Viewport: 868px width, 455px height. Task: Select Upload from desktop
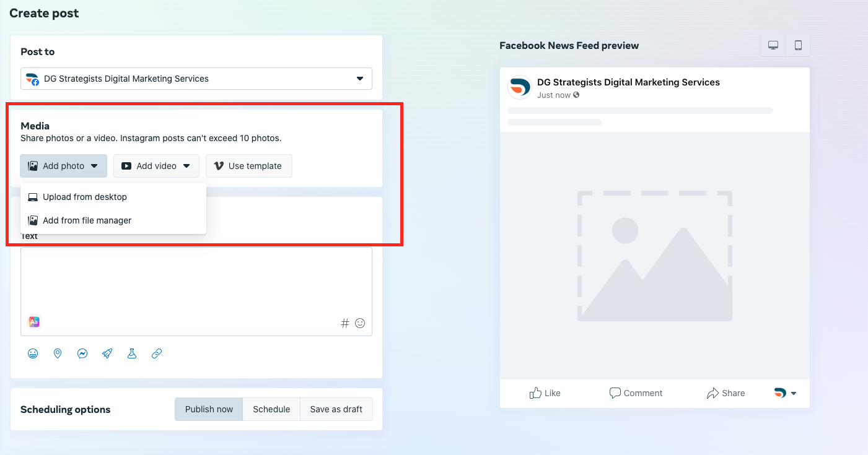tap(113, 197)
